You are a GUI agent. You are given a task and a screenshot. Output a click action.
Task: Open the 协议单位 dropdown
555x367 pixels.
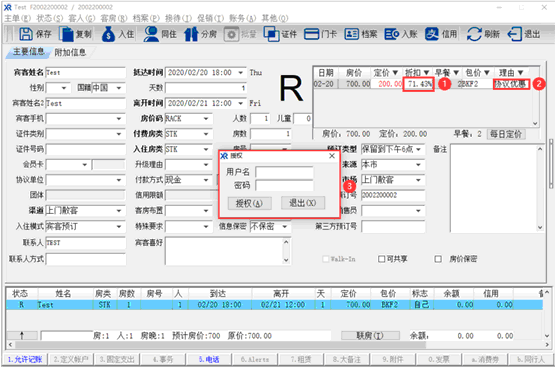(x=119, y=180)
